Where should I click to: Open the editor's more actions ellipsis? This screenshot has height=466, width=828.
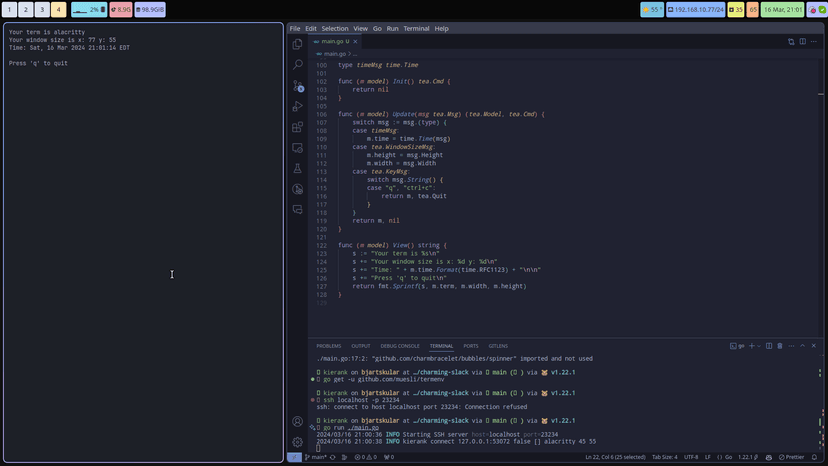tap(813, 42)
